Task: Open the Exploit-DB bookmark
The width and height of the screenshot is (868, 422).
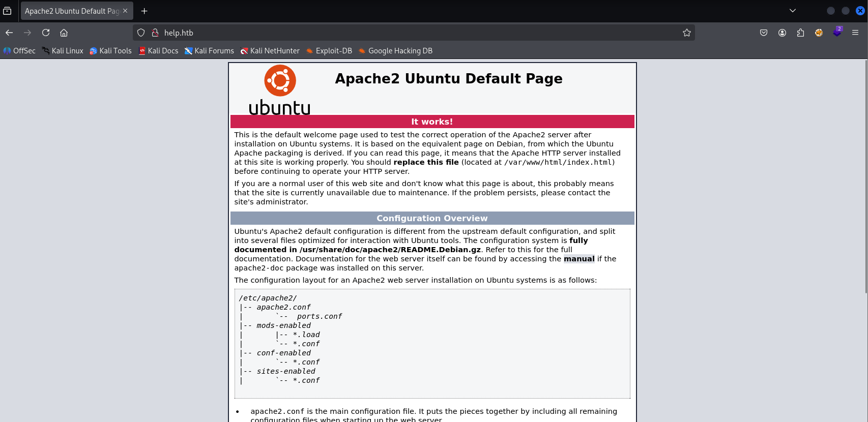Action: point(329,51)
